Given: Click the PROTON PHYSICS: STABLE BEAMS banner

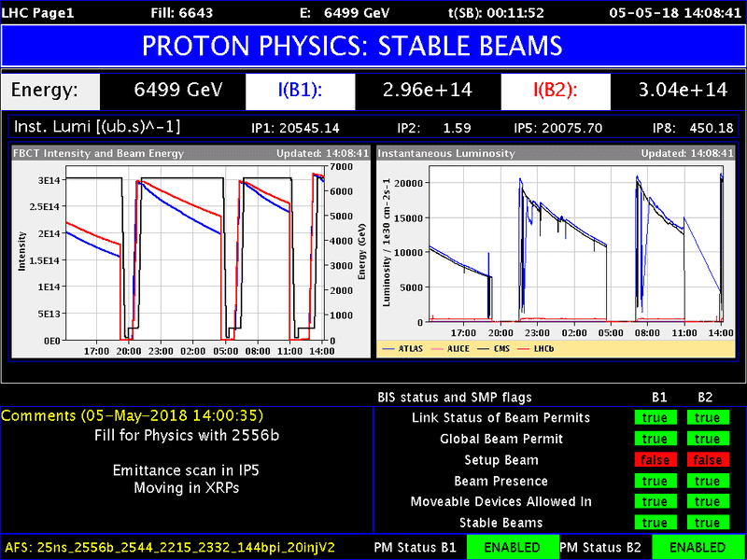Looking at the screenshot, I should pyautogui.click(x=352, y=46).
